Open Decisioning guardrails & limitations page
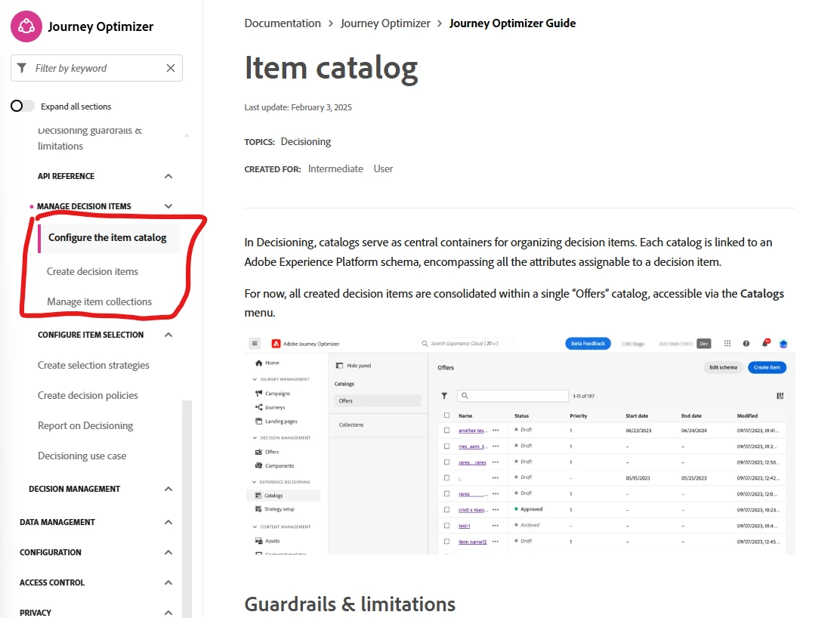Image resolution: width=840 pixels, height=618 pixels. point(89,138)
